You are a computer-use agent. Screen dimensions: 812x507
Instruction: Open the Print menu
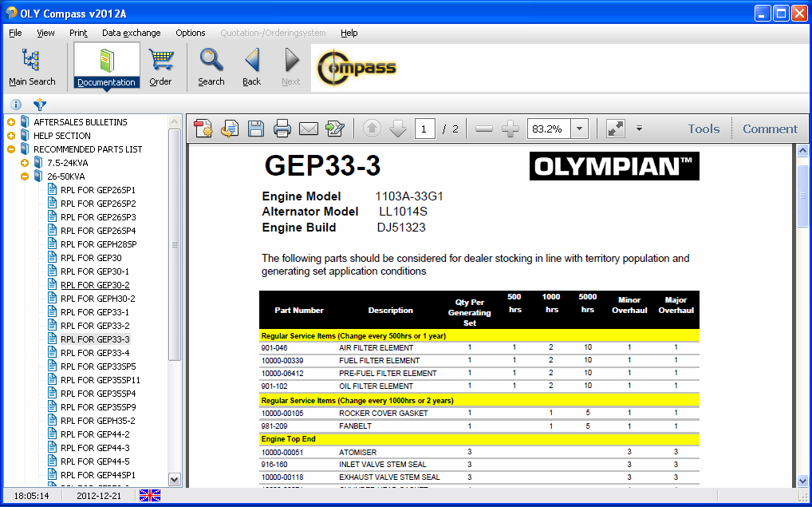tap(78, 33)
